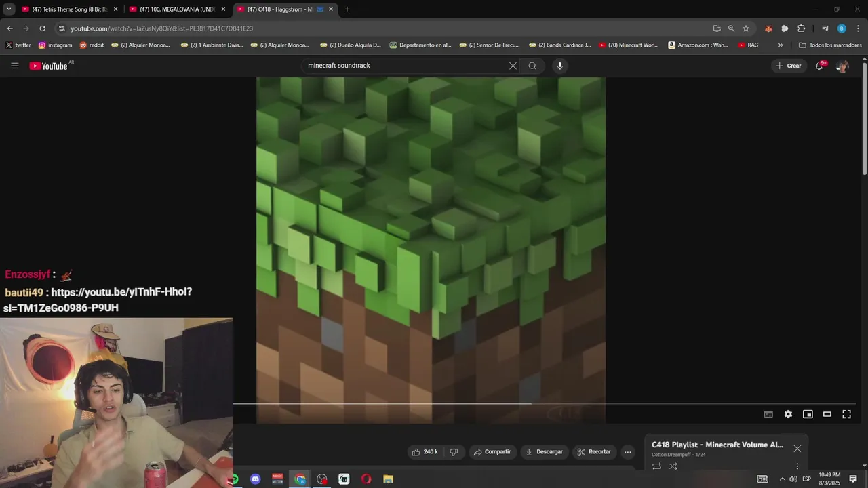Click the Cotton Dreampuff - 1/24 text

tap(679, 455)
